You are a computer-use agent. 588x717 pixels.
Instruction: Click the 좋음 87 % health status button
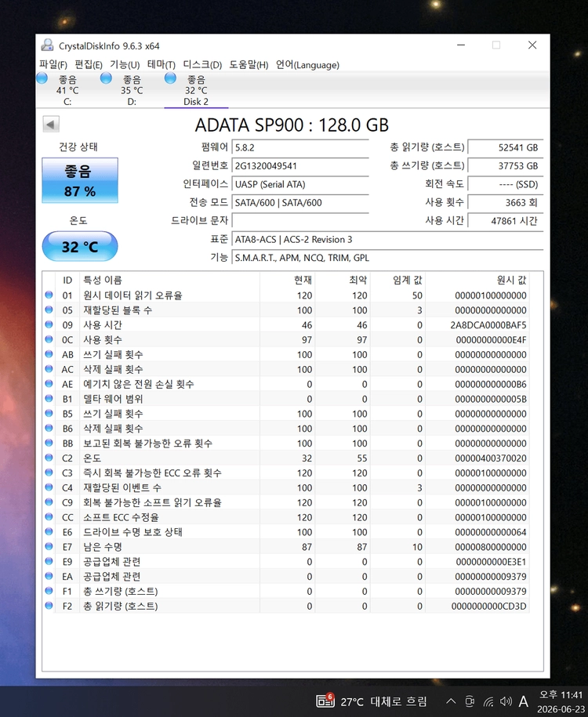(80, 180)
